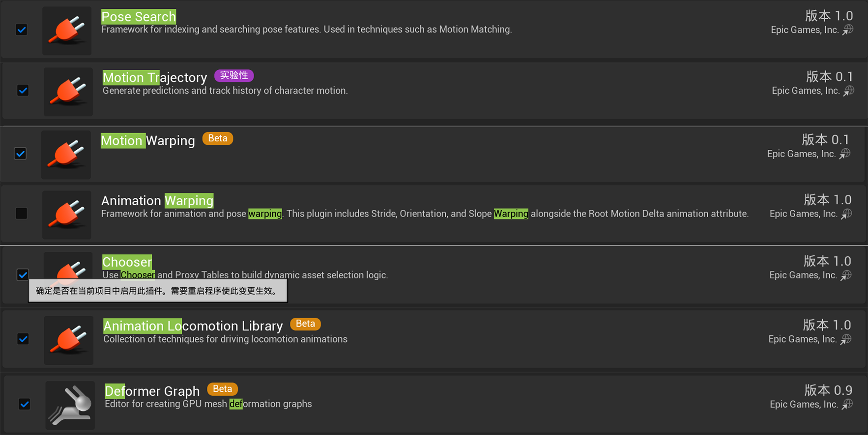The height and width of the screenshot is (435, 868).
Task: Click 版本 1.0 label for Chooser
Action: click(x=827, y=261)
